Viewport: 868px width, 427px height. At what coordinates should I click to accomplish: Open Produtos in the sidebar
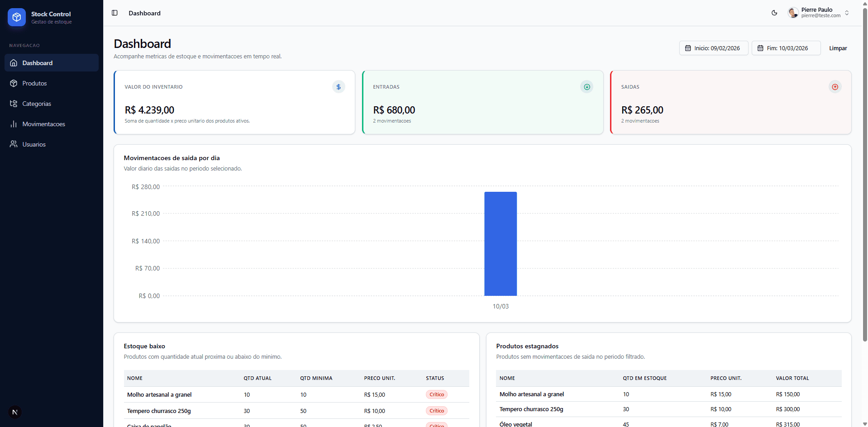[x=34, y=83]
